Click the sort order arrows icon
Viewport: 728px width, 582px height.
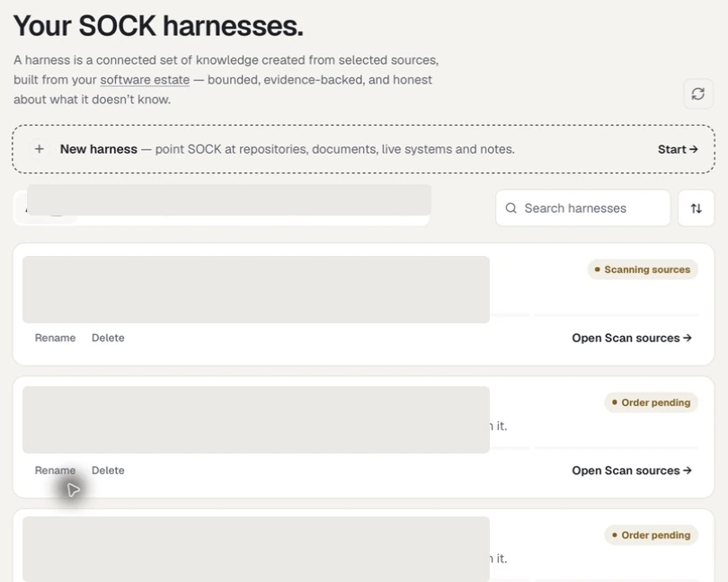click(696, 208)
